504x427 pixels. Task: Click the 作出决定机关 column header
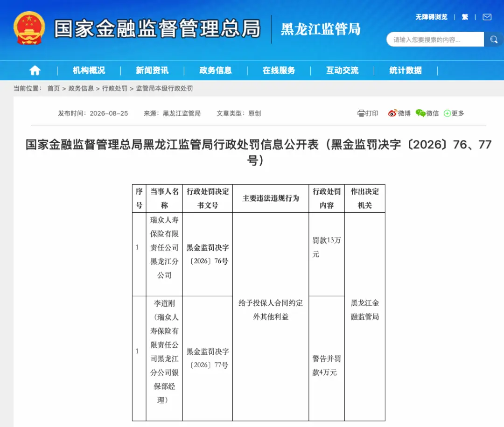tap(365, 198)
